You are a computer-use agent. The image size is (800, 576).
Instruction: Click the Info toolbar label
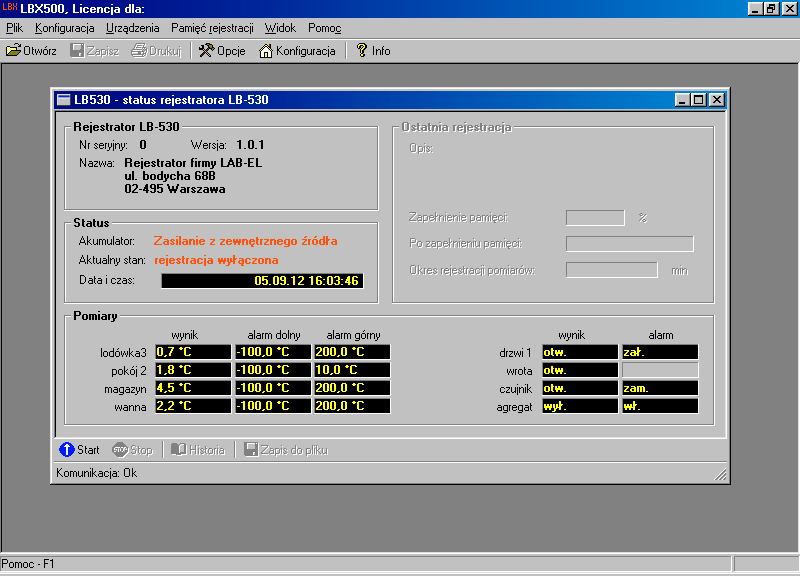381,51
